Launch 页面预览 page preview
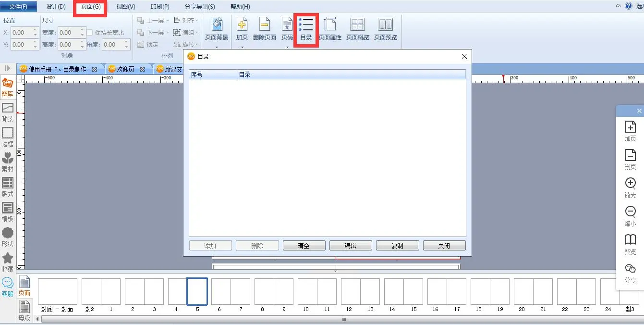The width and height of the screenshot is (644, 325). click(x=385, y=29)
